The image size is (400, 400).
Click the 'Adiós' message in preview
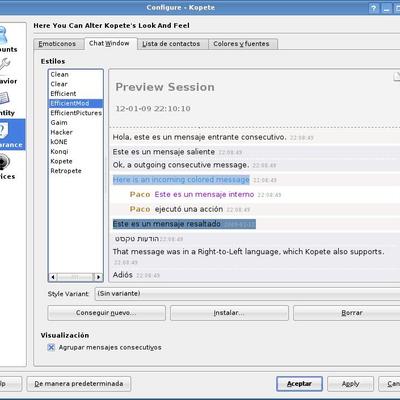pos(123,275)
